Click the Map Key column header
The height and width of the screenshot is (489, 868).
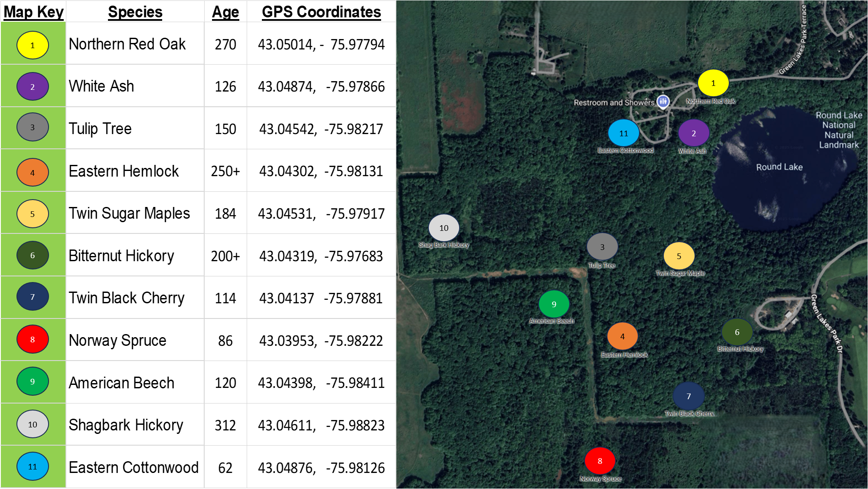(33, 12)
